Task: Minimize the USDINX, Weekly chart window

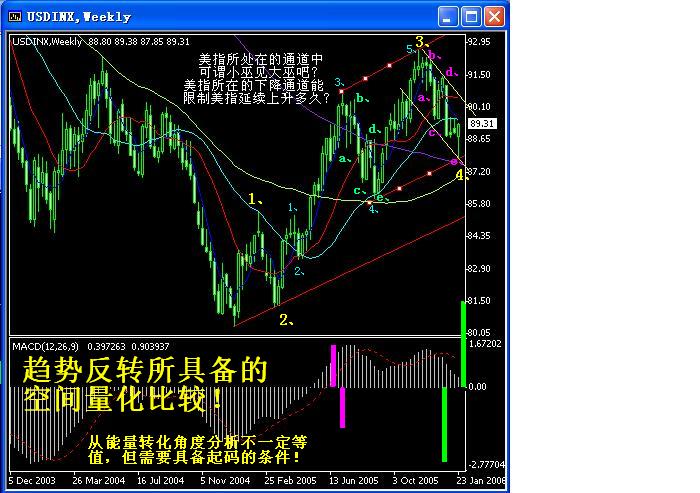Action: 448,17
